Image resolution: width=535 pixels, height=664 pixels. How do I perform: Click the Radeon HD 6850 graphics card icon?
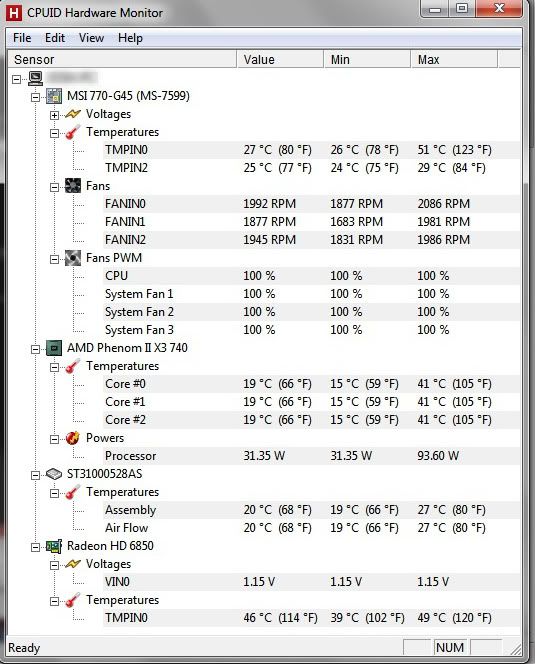pyautogui.click(x=54, y=546)
